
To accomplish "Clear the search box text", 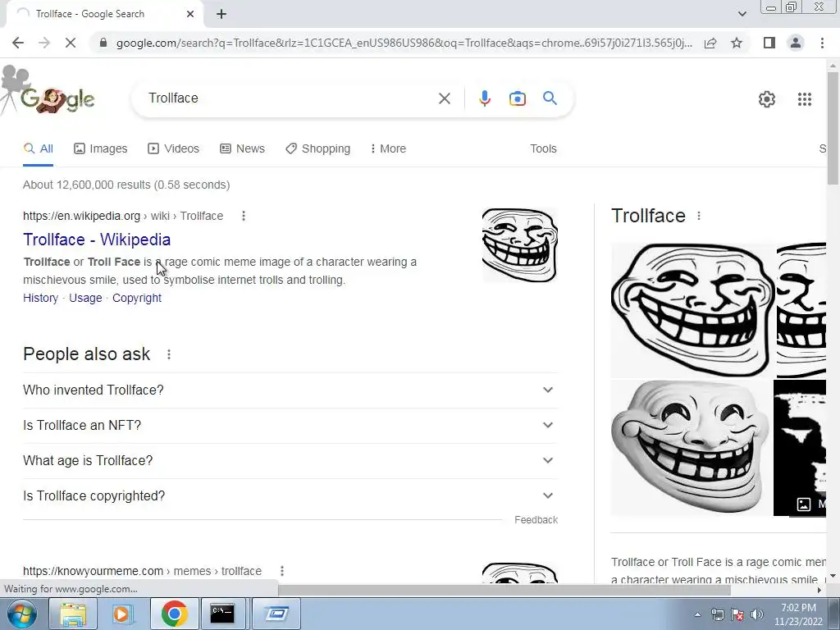I will [x=444, y=98].
